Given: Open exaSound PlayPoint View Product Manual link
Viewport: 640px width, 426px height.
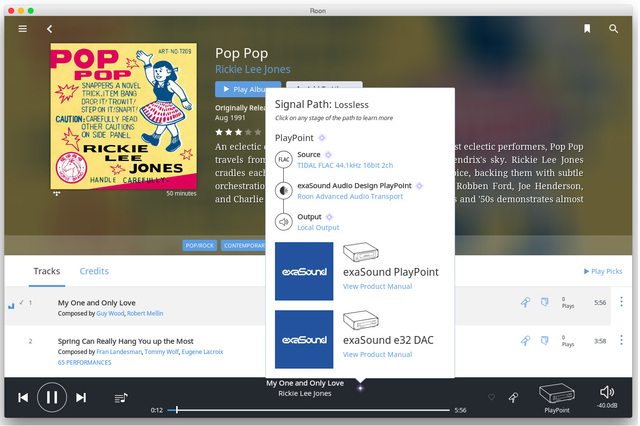Looking at the screenshot, I should coord(377,286).
